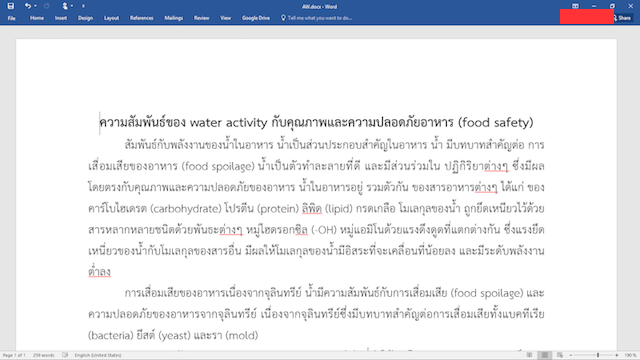640x360 pixels.
Task: Click the zoom in plus button
Action: coord(617,355)
